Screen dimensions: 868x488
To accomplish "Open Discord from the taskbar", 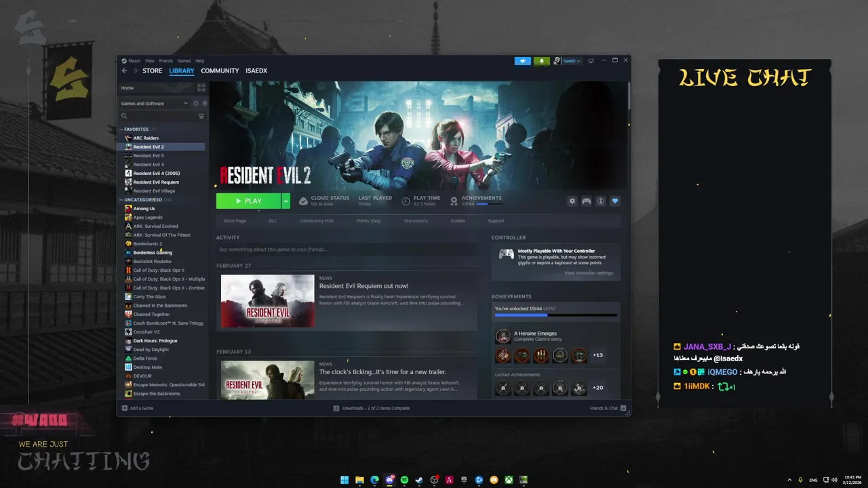I will 389,480.
